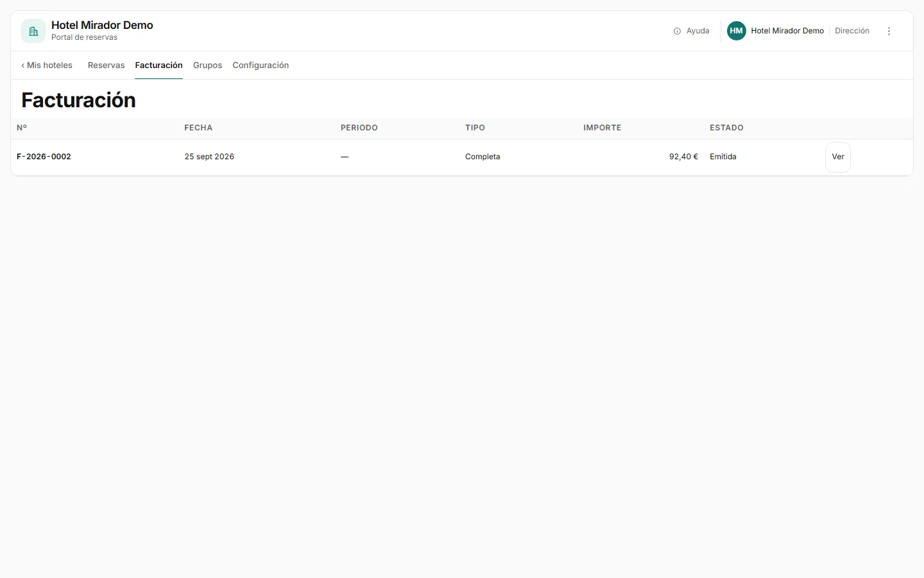Screen dimensions: 924x578
Task: Click the Hotel Mirador Demo header title
Action: click(102, 25)
